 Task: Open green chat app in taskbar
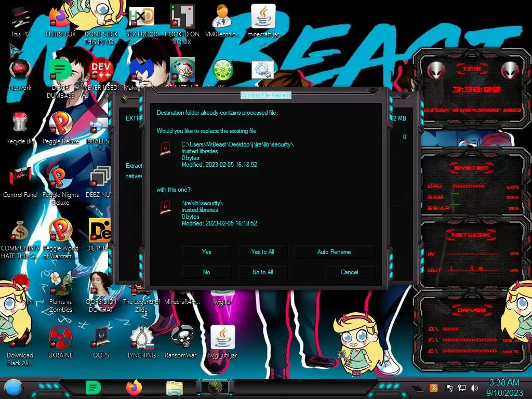pos(94,388)
